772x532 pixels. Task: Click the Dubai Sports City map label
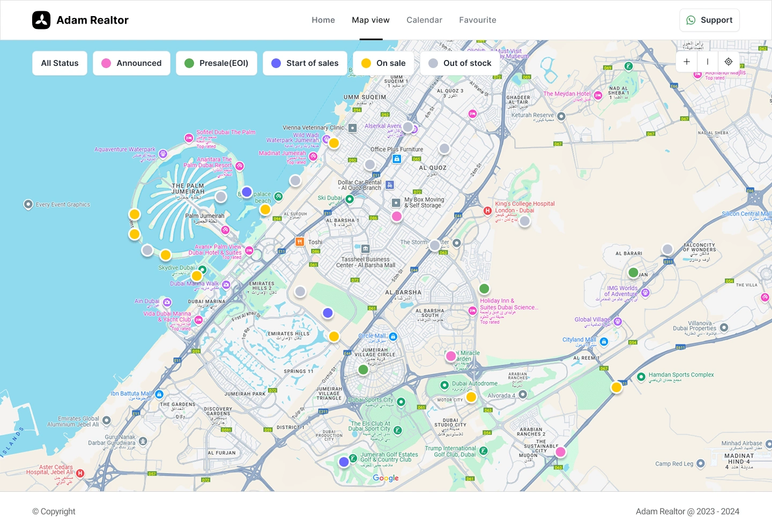(x=371, y=400)
